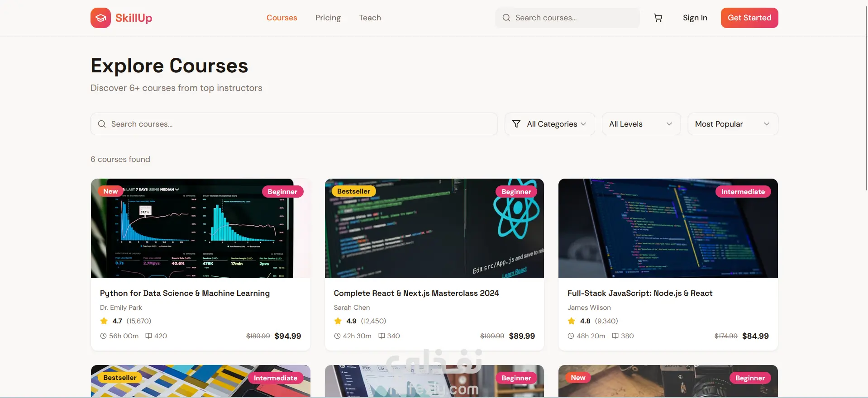Click the book icon next to 340 lessons
Viewport: 868px width, 398px height.
(382, 336)
